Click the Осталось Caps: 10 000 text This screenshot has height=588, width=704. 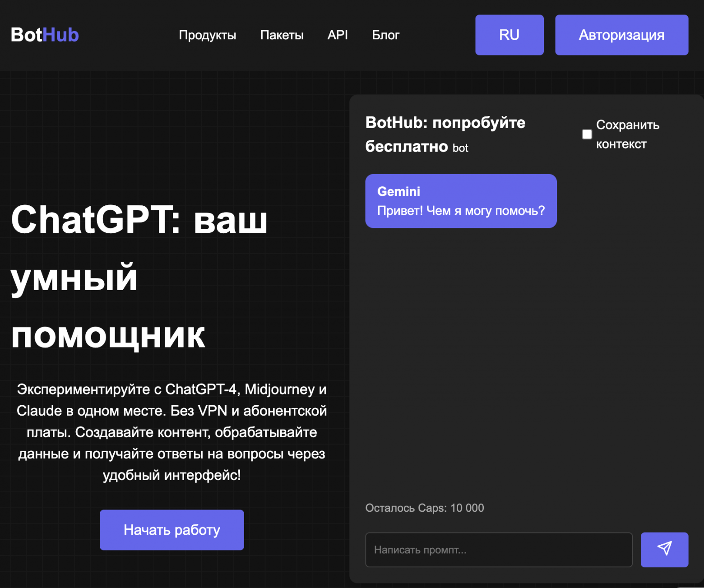pyautogui.click(x=424, y=508)
